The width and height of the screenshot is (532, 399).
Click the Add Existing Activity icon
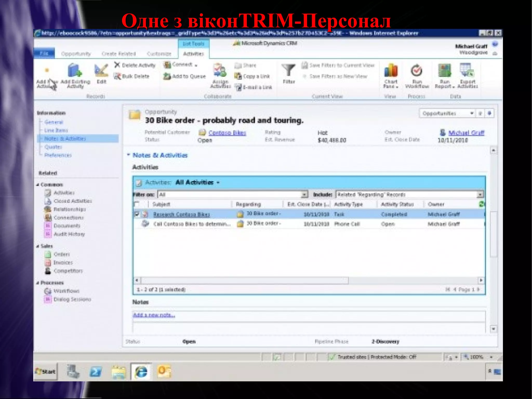pyautogui.click(x=75, y=70)
